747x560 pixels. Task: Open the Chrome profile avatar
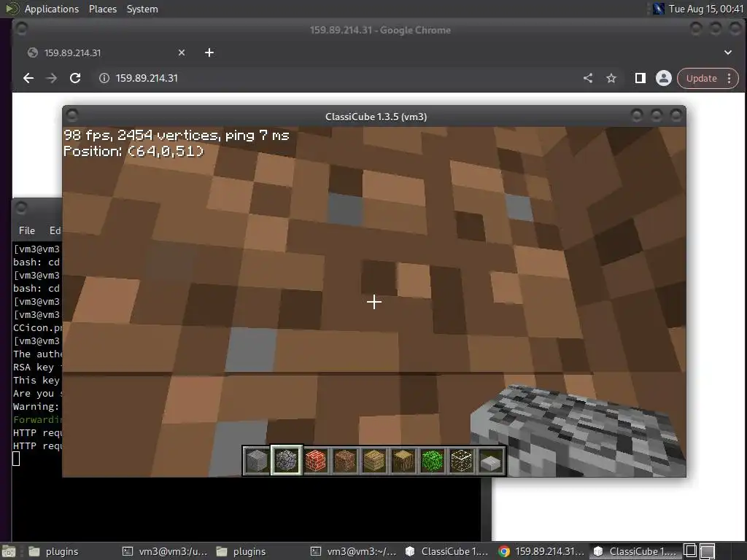[664, 78]
